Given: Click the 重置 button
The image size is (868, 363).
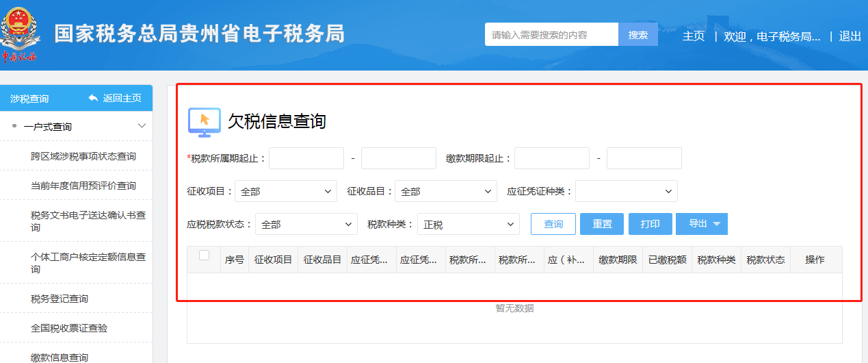Looking at the screenshot, I should pyautogui.click(x=602, y=224).
